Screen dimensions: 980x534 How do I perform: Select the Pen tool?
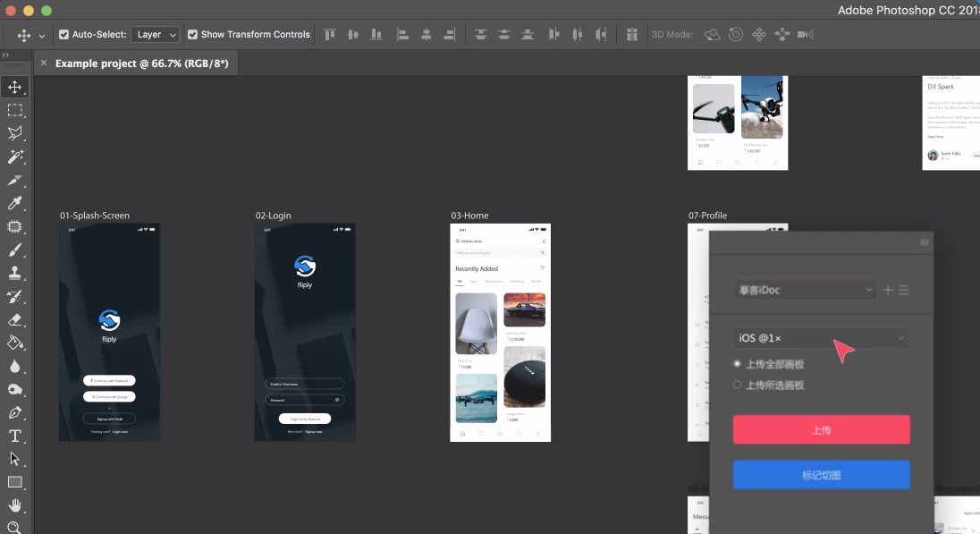coord(14,412)
